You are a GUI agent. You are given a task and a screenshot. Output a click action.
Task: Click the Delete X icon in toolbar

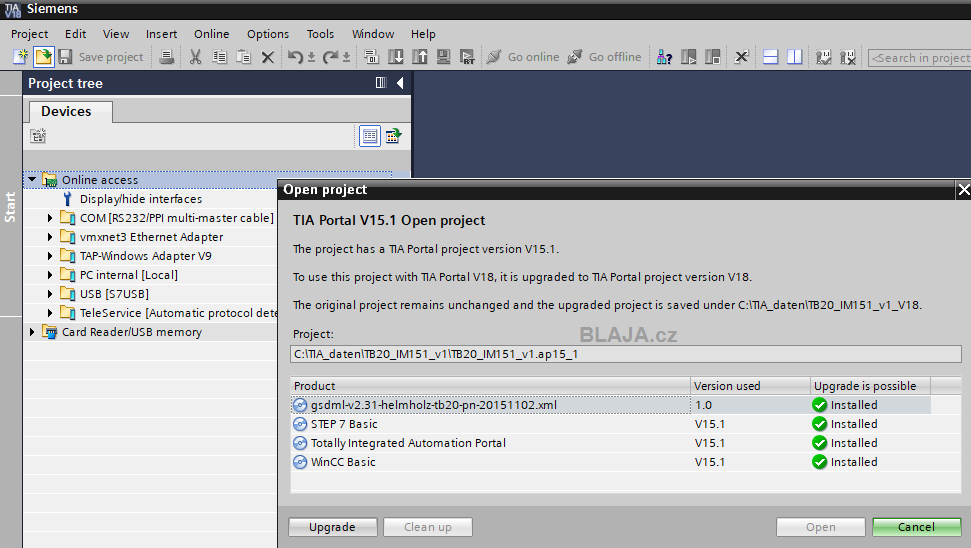coord(268,58)
